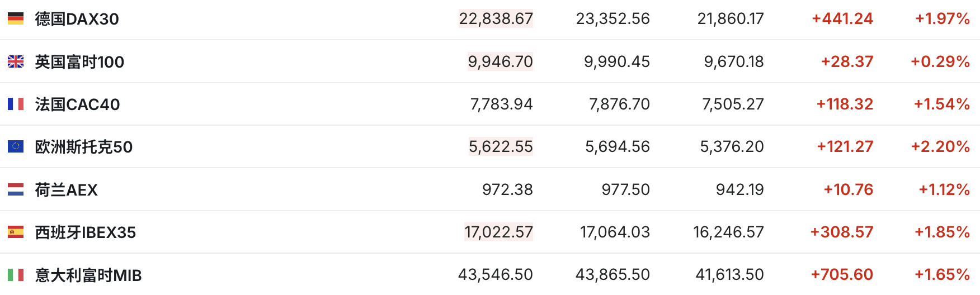The image size is (980, 295).
Task: Click the CAC40 high value 7,876.70
Action: (619, 104)
